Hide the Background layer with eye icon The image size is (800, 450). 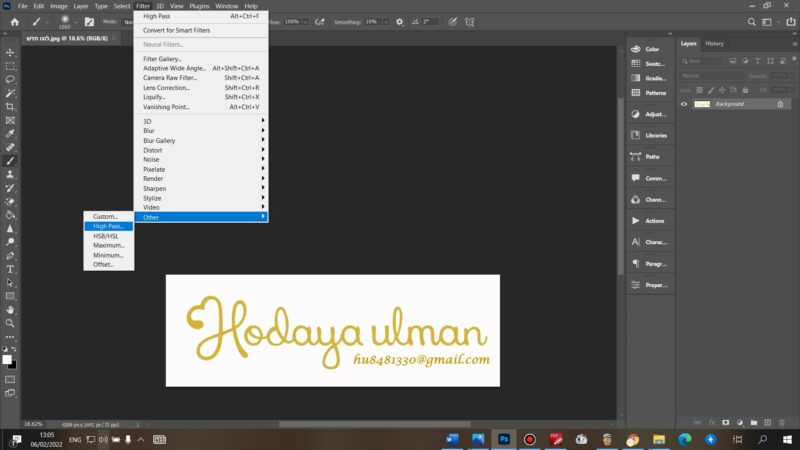685,104
